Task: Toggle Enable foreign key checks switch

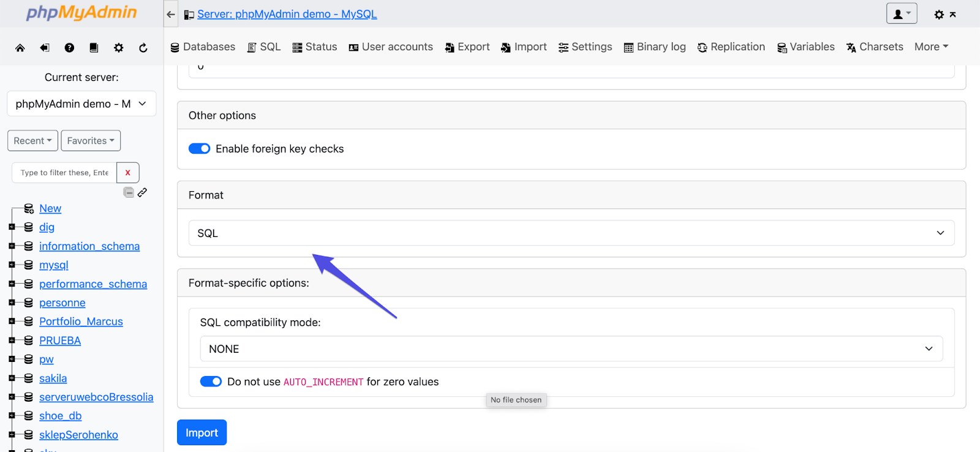Action: [199, 149]
